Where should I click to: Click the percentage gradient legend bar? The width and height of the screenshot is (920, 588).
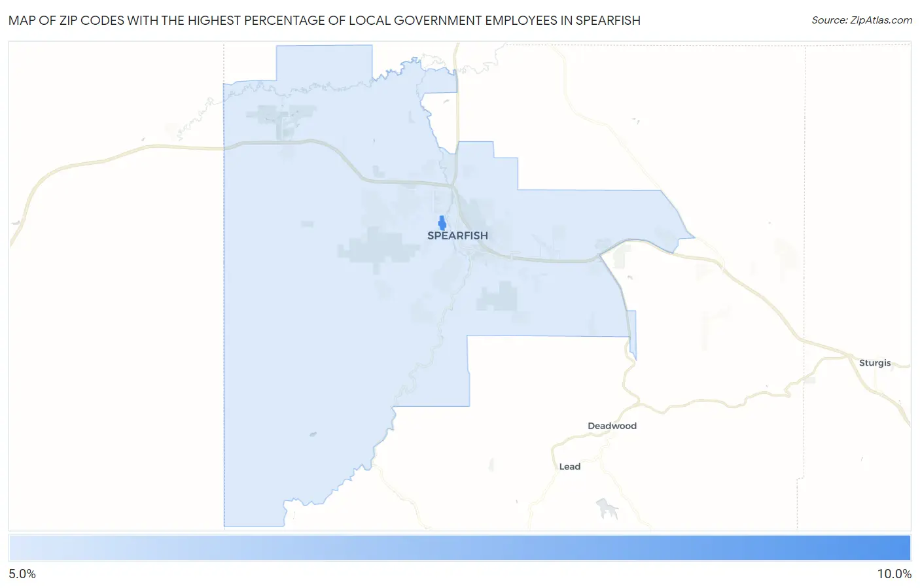click(459, 548)
